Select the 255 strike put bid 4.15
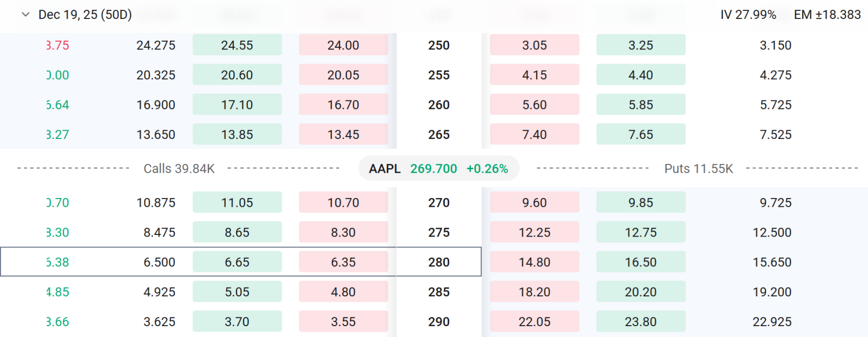 [534, 75]
